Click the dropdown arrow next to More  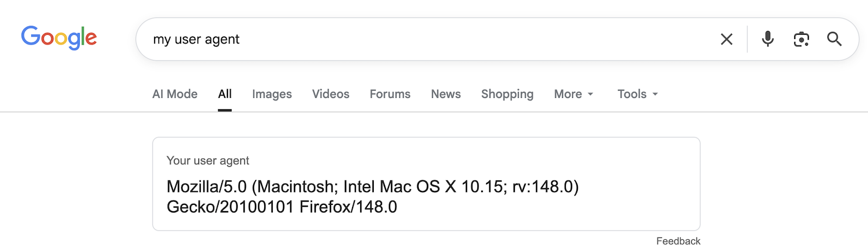[x=590, y=95]
